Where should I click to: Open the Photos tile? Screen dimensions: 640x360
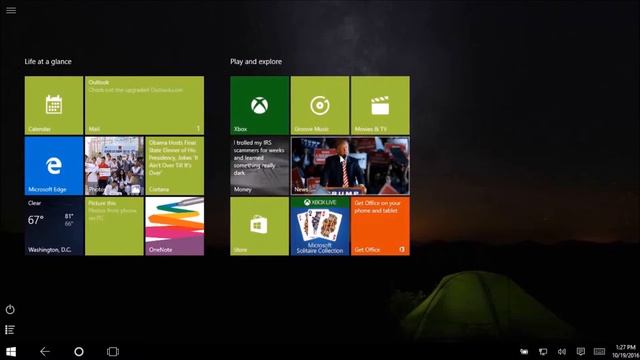tap(114, 166)
